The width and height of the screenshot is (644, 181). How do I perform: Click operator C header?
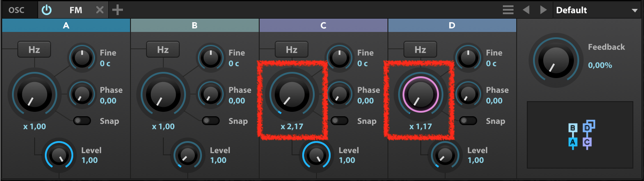[323, 26]
